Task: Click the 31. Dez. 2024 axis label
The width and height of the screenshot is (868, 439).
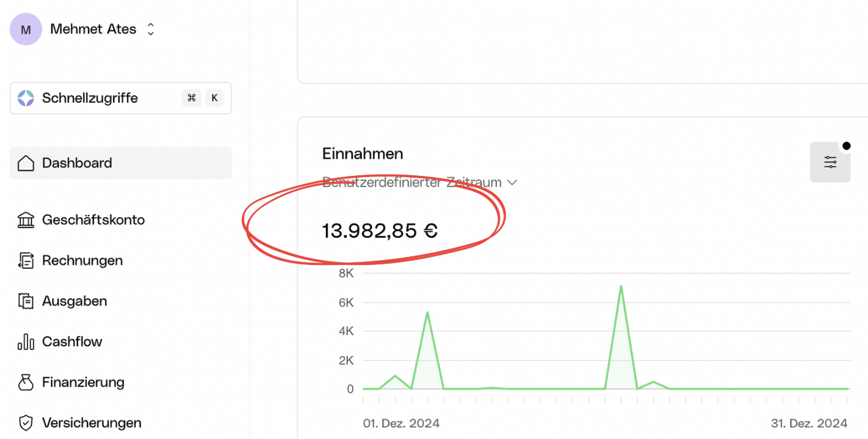Action: point(809,423)
